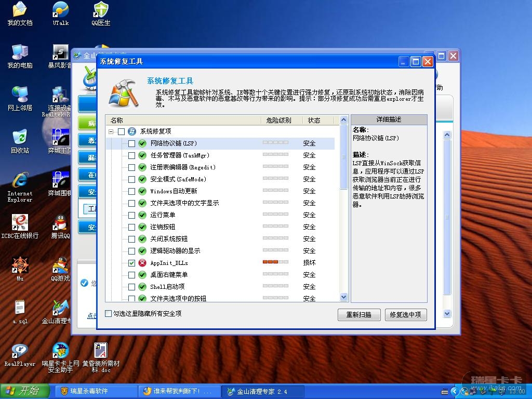This screenshot has width=532, height=399.
Task: Show hidden tray icons arrow in taskbar
Action: (455, 392)
